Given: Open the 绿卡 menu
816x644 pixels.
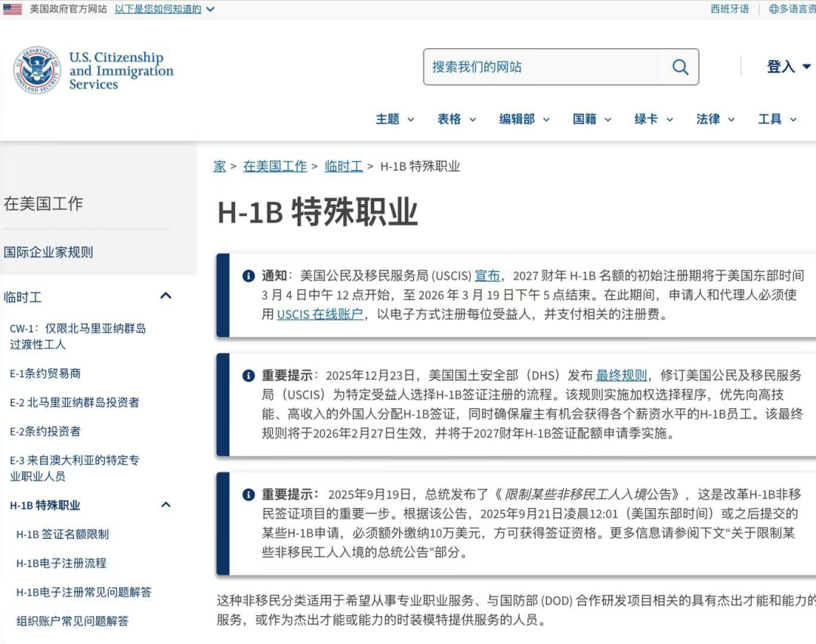Looking at the screenshot, I should (x=654, y=119).
